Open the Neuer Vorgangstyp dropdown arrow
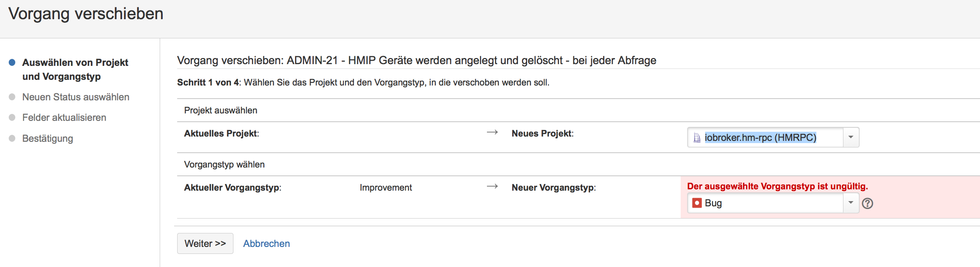Image resolution: width=980 pixels, height=267 pixels. coord(851,203)
